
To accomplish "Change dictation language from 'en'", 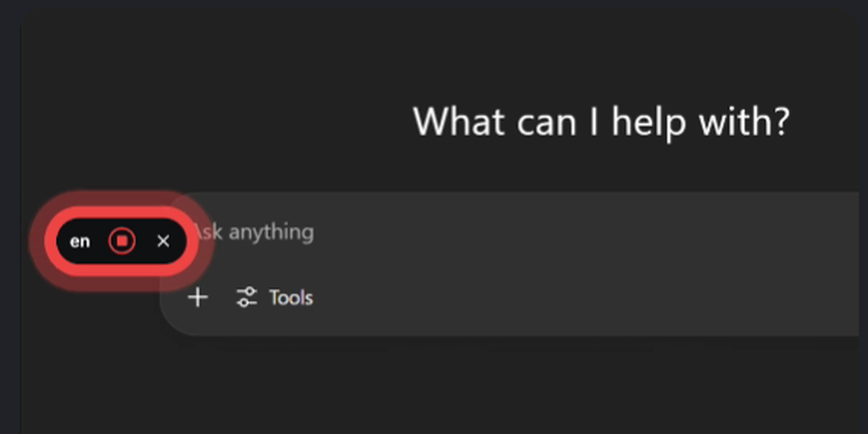I will [80, 240].
